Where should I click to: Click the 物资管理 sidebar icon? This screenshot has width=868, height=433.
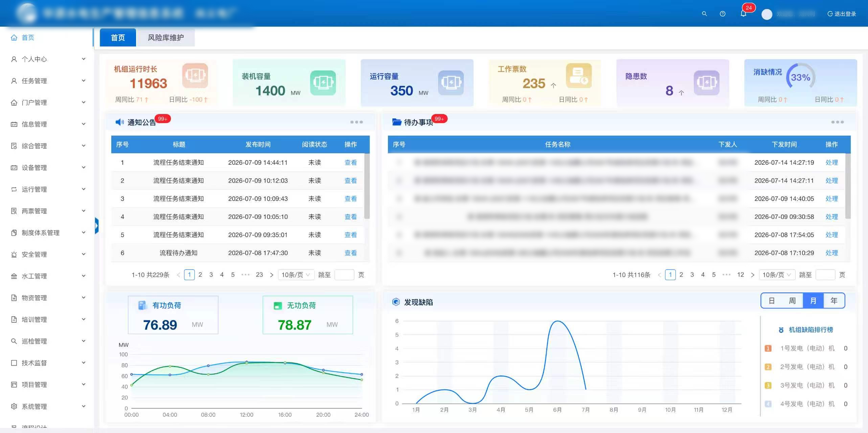click(x=14, y=298)
